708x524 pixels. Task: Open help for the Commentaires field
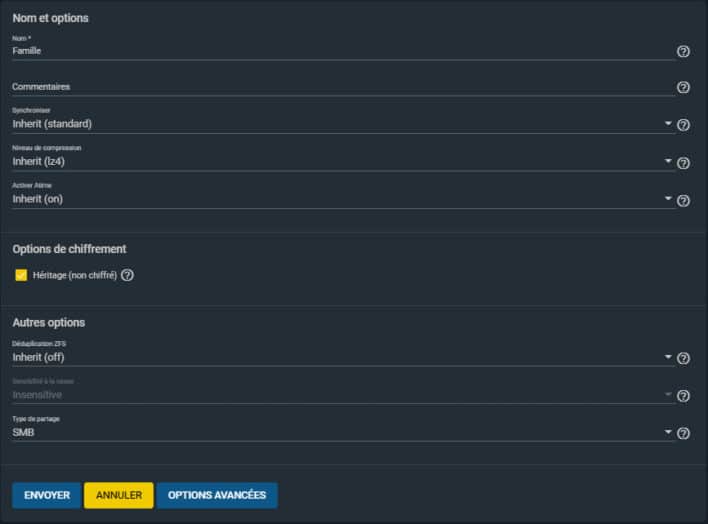point(683,87)
